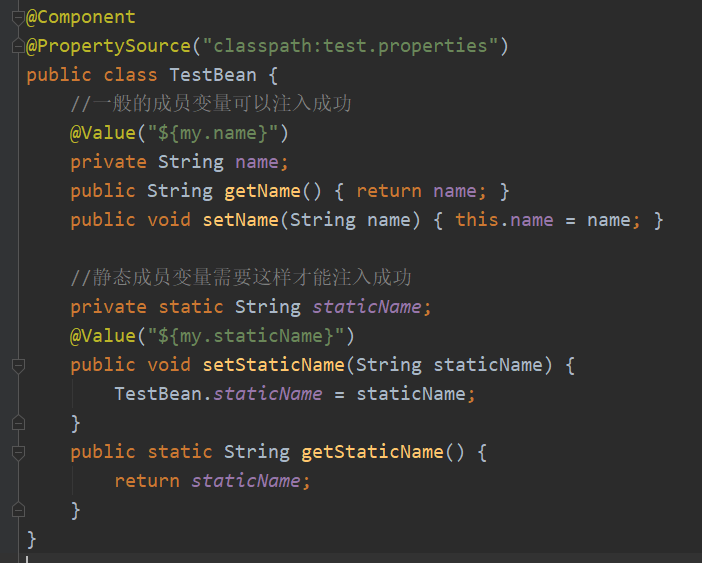Viewport: 702px width, 563px height.
Task: Click the "${my.name}" value string
Action: 213,133
